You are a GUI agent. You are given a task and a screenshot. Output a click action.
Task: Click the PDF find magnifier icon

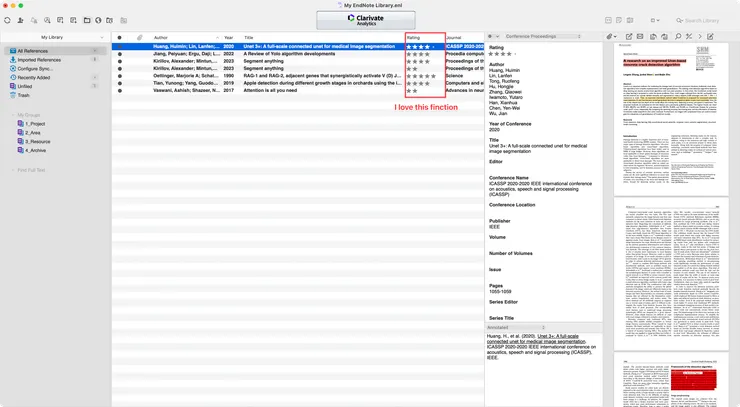[678, 36]
